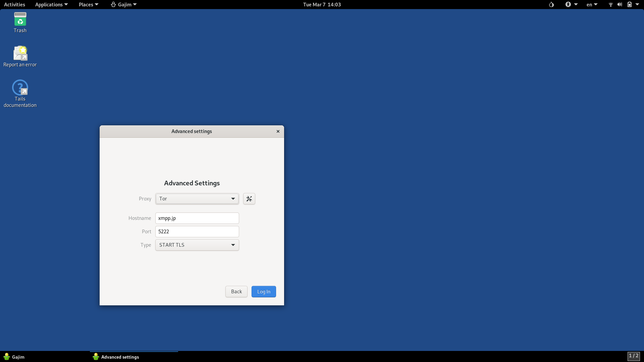Click the volume icon in the top bar

[x=620, y=5]
